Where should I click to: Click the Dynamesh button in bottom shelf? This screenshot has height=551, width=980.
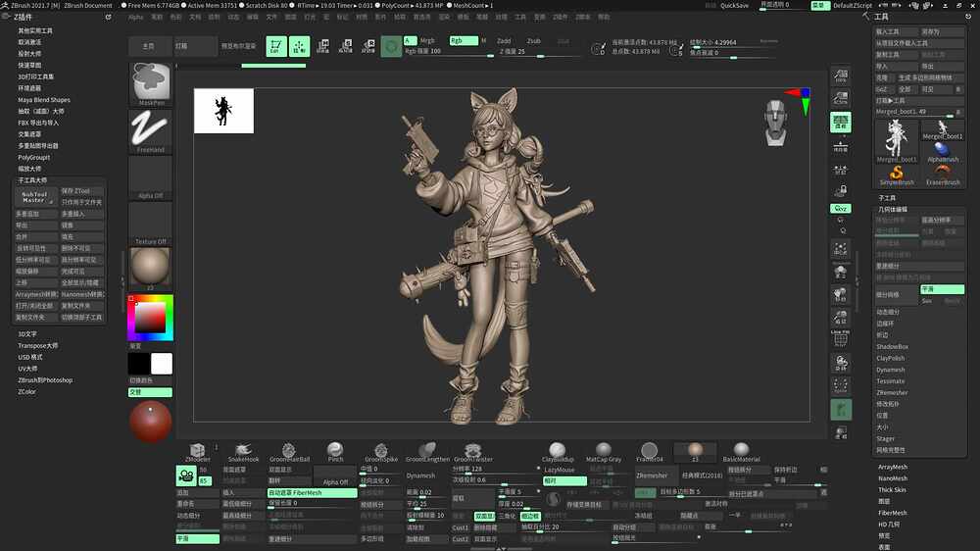(420, 476)
